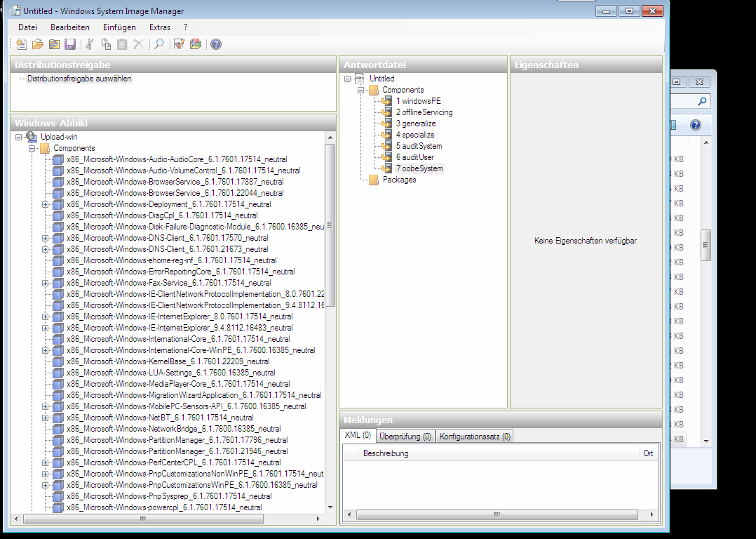Select 4 specialize pass
Viewport: 756px width, 539px height.
pyautogui.click(x=415, y=135)
